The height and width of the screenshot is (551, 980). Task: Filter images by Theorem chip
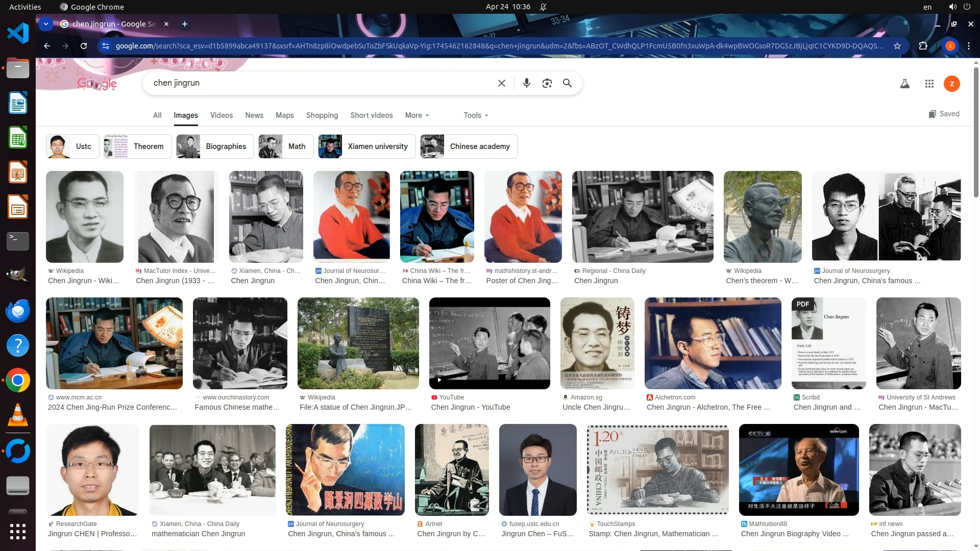136,146
